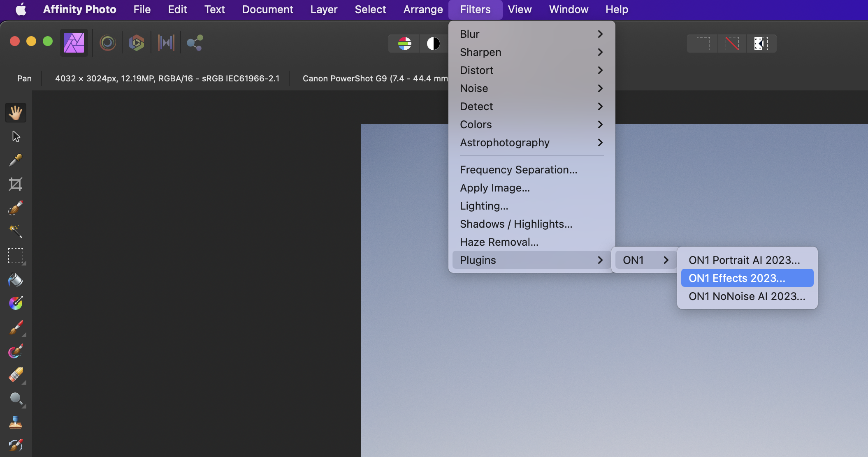Viewport: 868px width, 457px height.
Task: Open the Apple menu
Action: tap(21, 9)
